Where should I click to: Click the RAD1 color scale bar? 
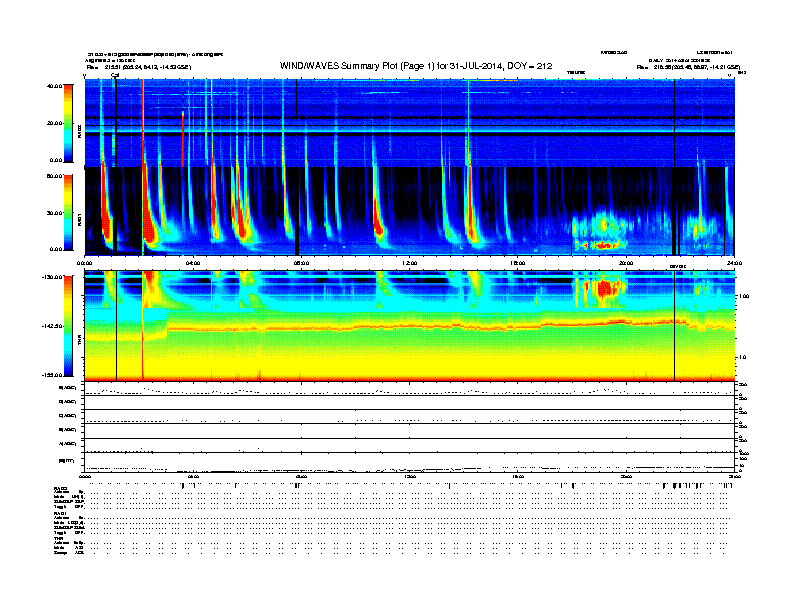pos(68,213)
